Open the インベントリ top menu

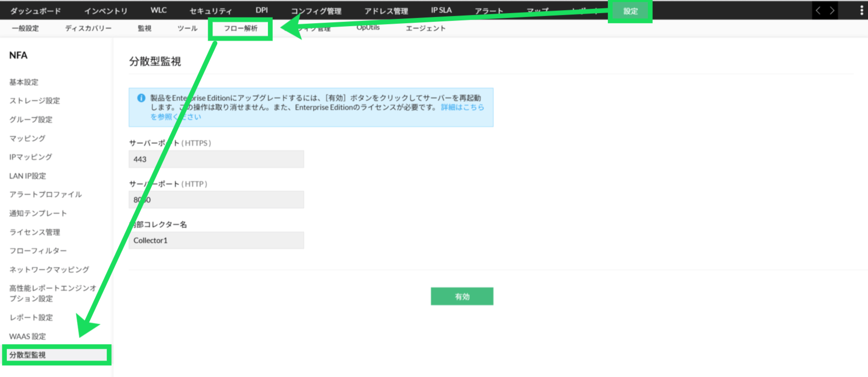pos(106,11)
